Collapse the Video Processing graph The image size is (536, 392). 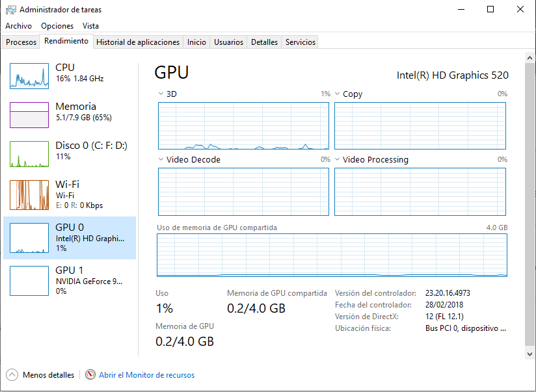[336, 159]
